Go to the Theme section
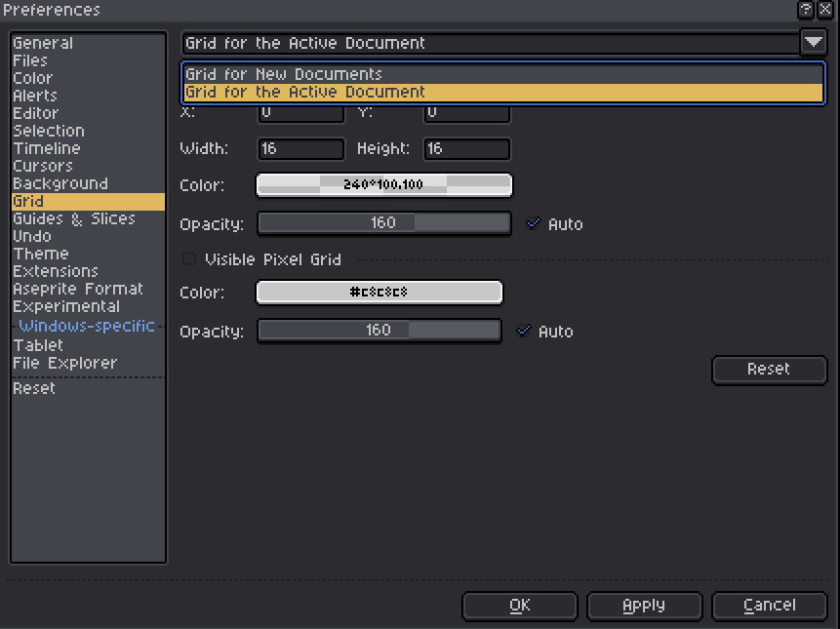The width and height of the screenshot is (840, 629). (x=41, y=254)
